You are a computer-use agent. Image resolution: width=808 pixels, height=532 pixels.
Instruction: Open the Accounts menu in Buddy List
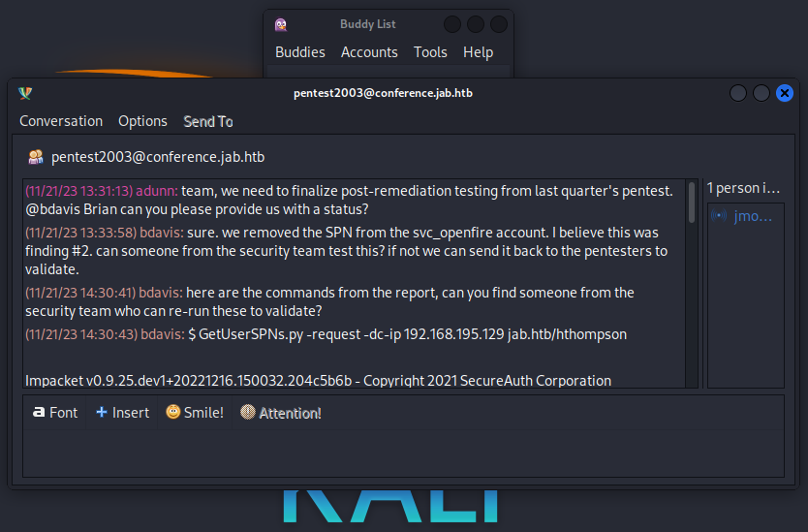(369, 52)
